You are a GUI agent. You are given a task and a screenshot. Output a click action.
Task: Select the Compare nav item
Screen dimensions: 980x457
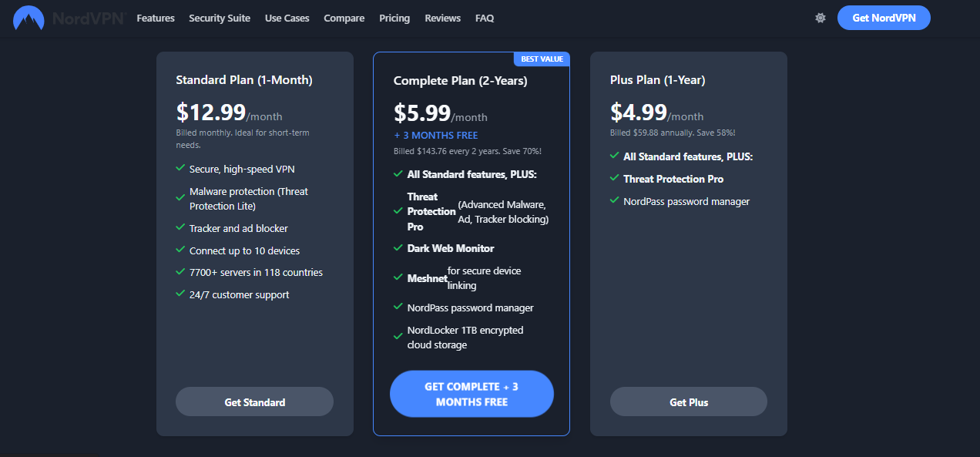[x=344, y=18]
